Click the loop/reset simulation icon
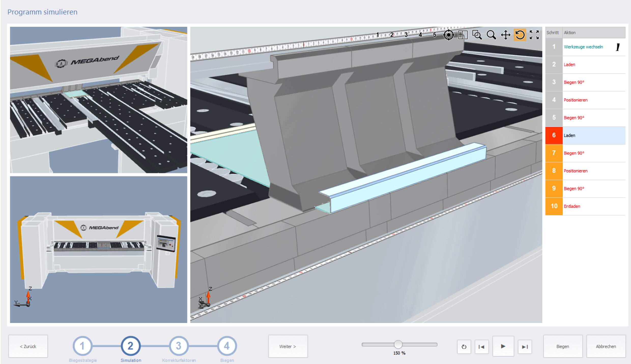 (464, 347)
